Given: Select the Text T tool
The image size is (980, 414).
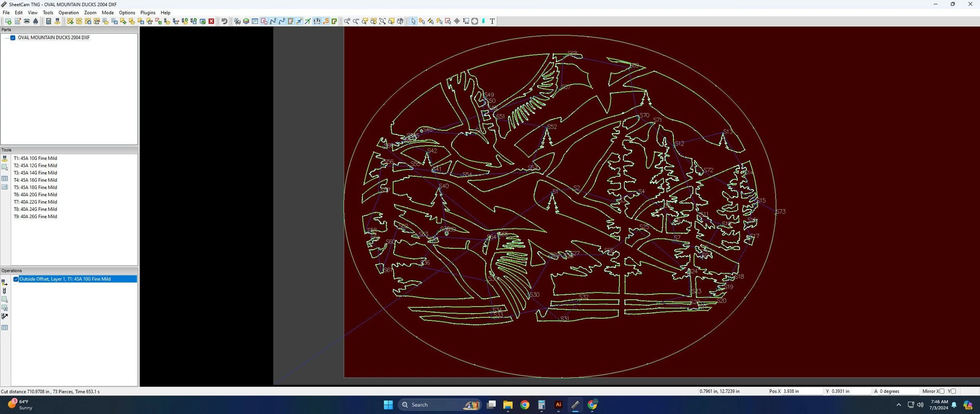Looking at the screenshot, I should point(492,21).
